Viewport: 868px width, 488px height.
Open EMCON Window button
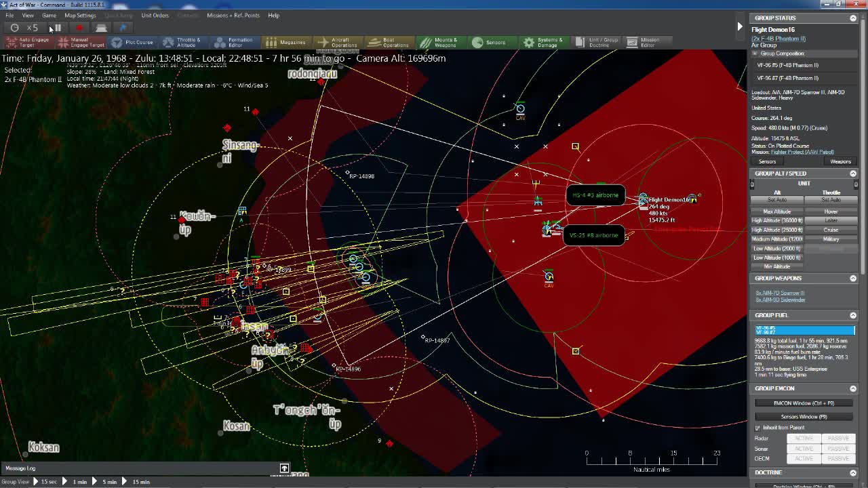point(804,403)
